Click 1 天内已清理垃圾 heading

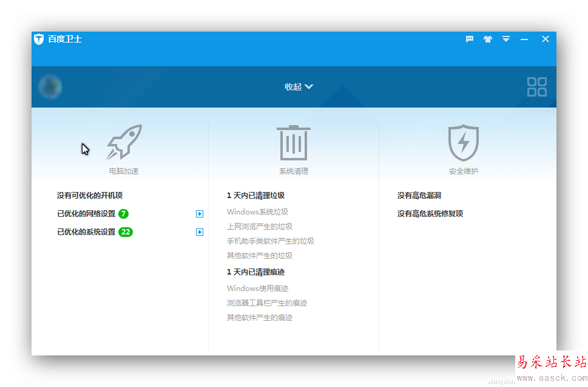pos(255,195)
